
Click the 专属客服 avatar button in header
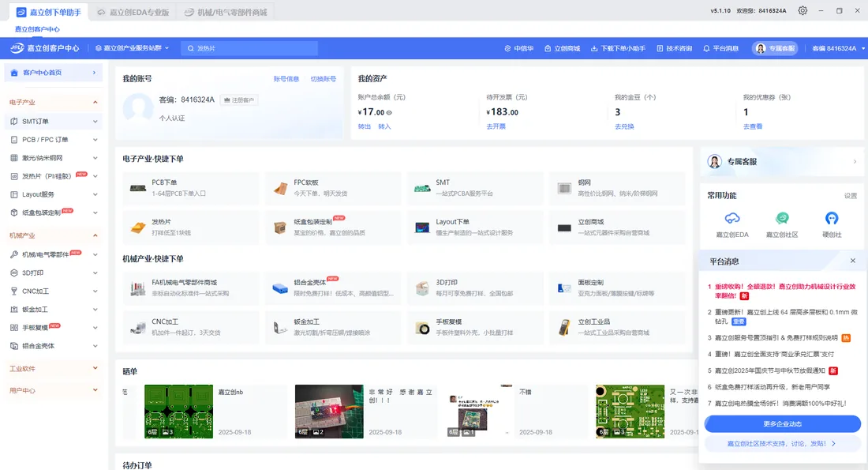[776, 49]
